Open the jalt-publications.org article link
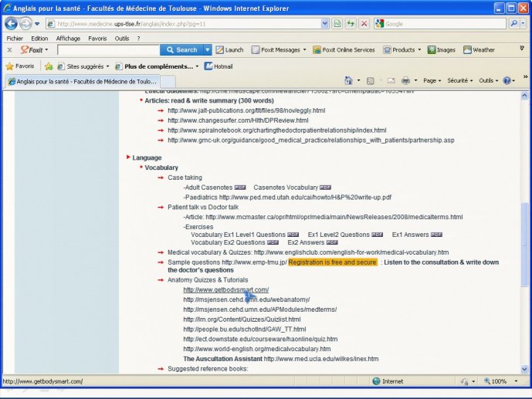Image resolution: width=532 pixels, height=399 pixels. pyautogui.click(x=246, y=110)
